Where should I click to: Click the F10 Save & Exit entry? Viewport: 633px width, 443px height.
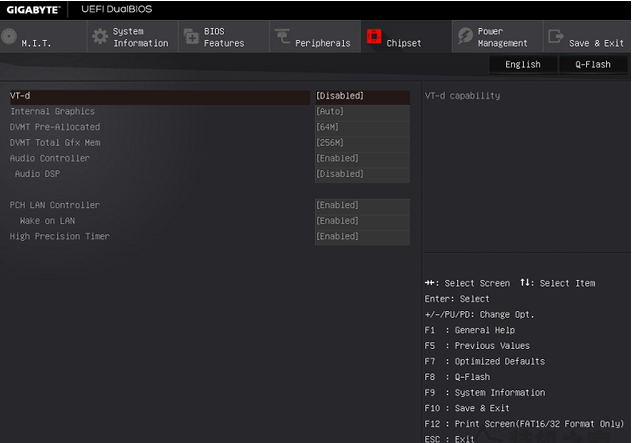coord(467,409)
